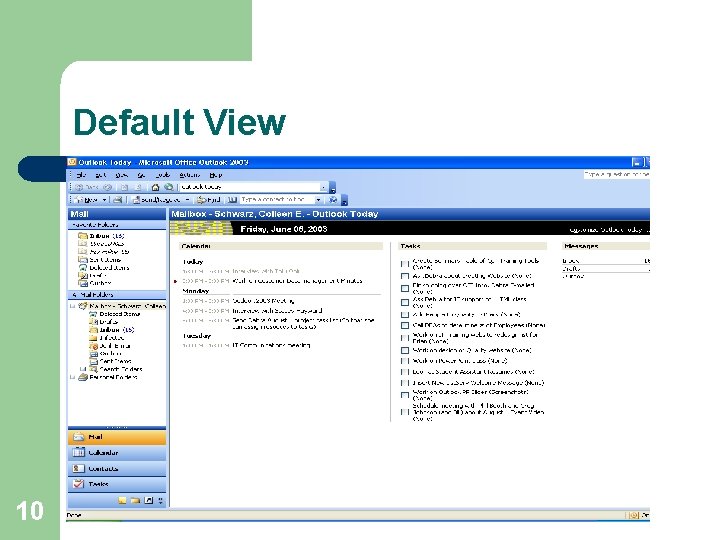Image resolution: width=720 pixels, height=540 pixels.
Task: Select Drafts folder under the Mailbox tree
Action: (104, 322)
